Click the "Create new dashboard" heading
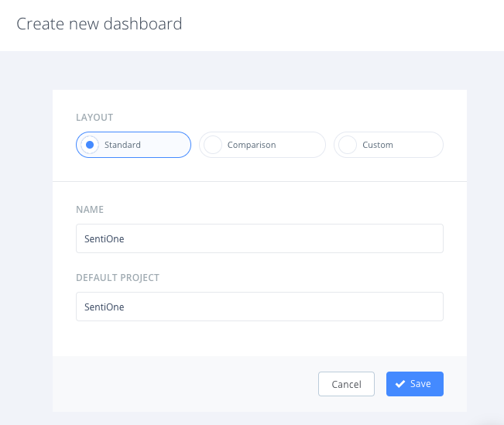This screenshot has width=504, height=425. coord(99,24)
